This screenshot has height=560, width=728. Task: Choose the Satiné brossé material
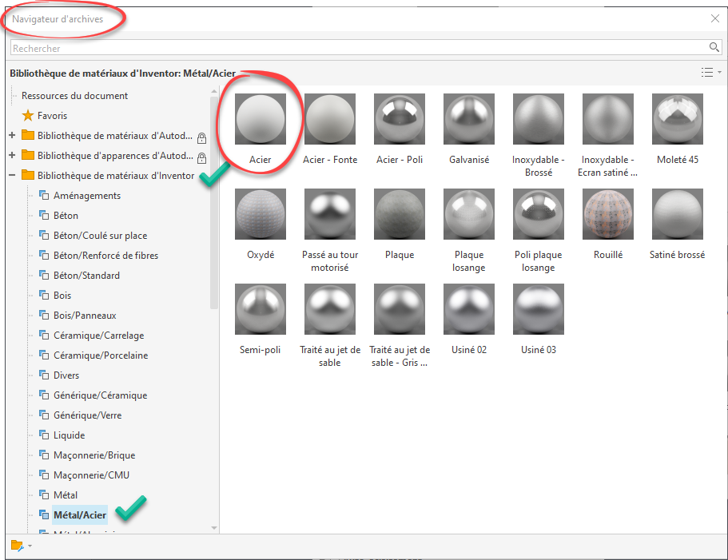[678, 214]
